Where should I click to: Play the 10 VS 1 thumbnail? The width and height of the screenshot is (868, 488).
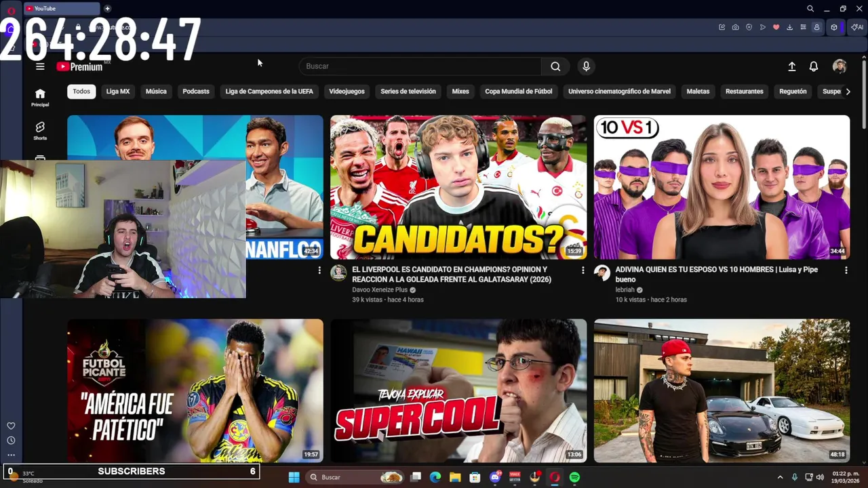[x=722, y=187]
